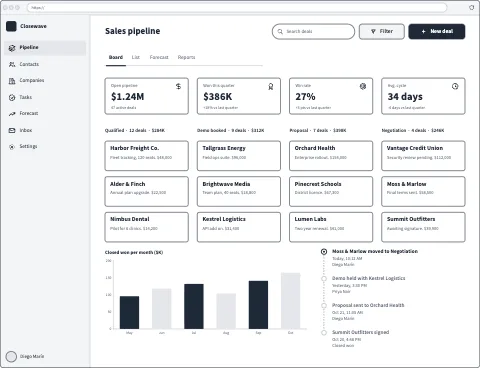Open the Nimbus Dental deal card
The image size is (480, 368).
(x=146, y=227)
